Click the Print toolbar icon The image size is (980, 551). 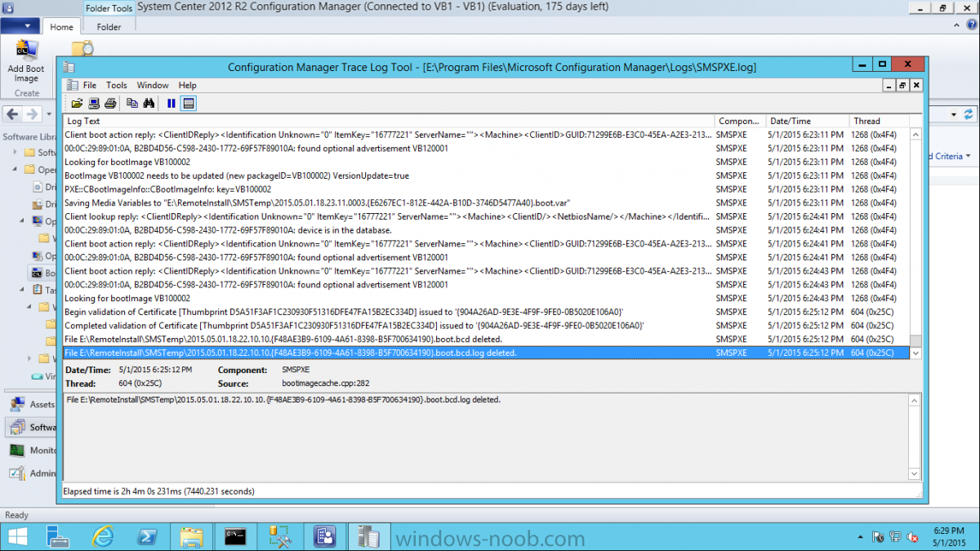(110, 103)
